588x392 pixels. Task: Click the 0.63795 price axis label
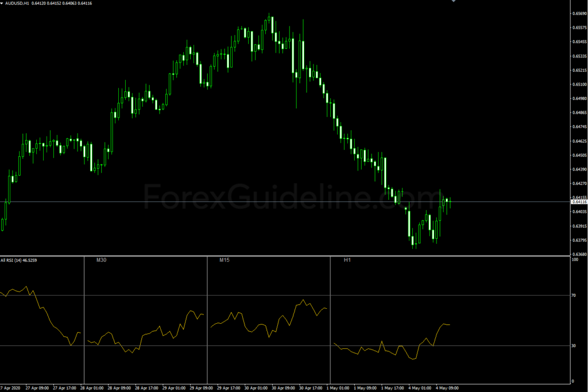579,240
